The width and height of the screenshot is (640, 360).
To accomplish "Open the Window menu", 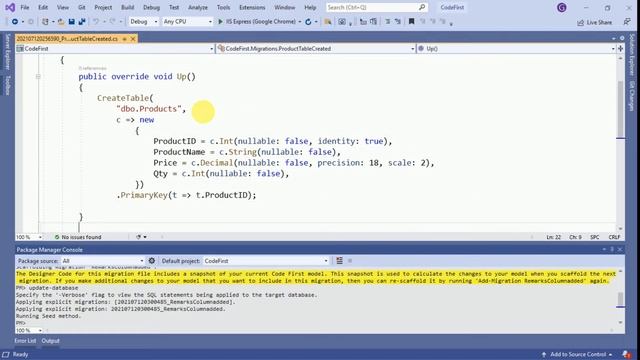I will [284, 7].
